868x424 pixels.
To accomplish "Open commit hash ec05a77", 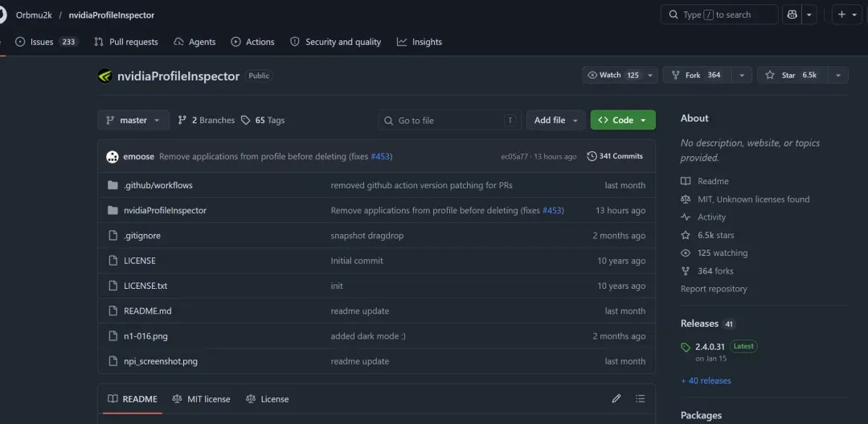I will pos(514,157).
